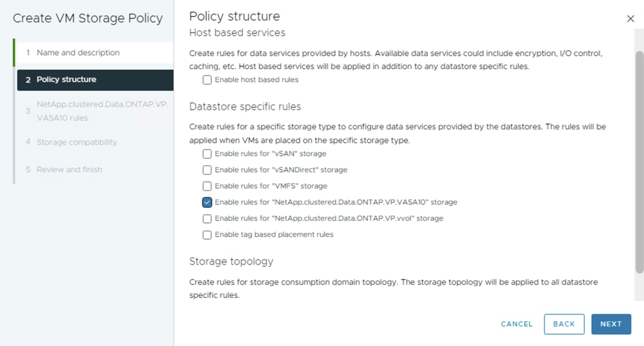This screenshot has width=644, height=346.
Task: Click CANCEL to abort the wizard
Action: click(516, 324)
